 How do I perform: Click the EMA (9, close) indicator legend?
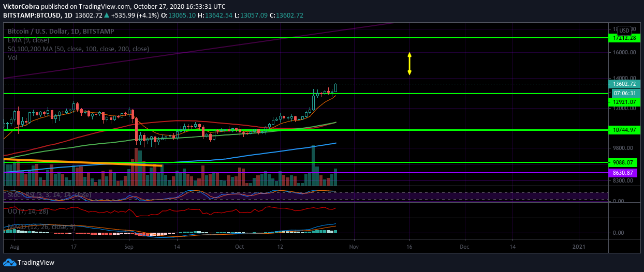tap(28, 40)
